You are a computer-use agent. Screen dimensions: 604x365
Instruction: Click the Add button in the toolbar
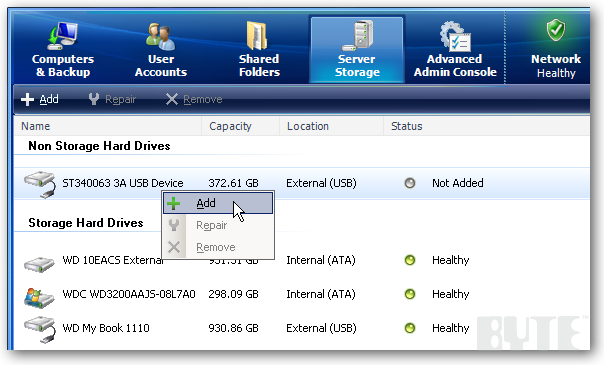[40, 99]
